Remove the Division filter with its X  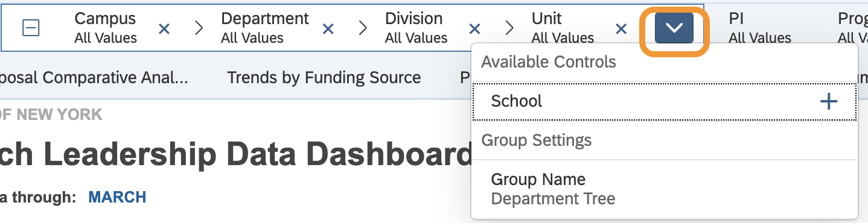(475, 28)
